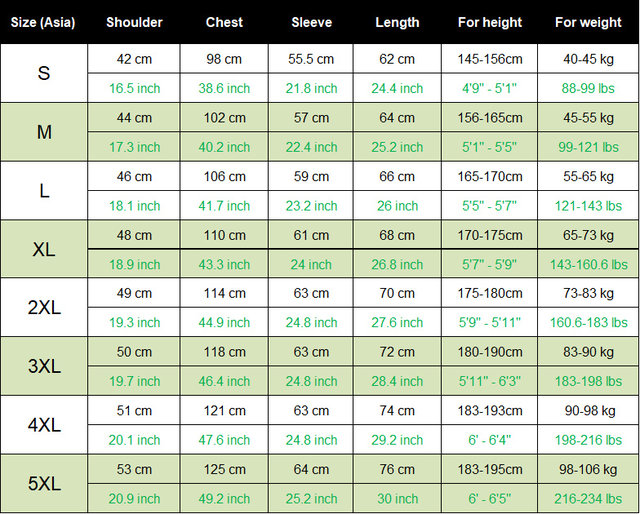The width and height of the screenshot is (640, 514).
Task: Click the "Shoulder" column header
Action: (134, 22)
